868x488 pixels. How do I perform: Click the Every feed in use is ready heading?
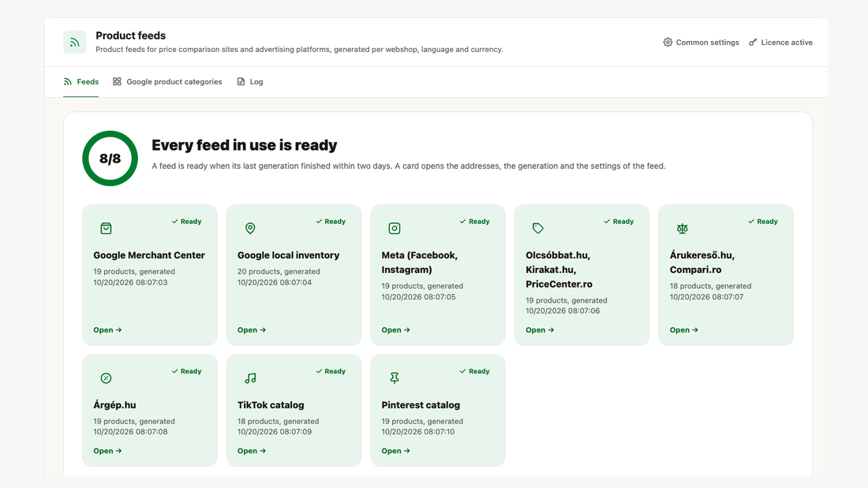point(244,145)
